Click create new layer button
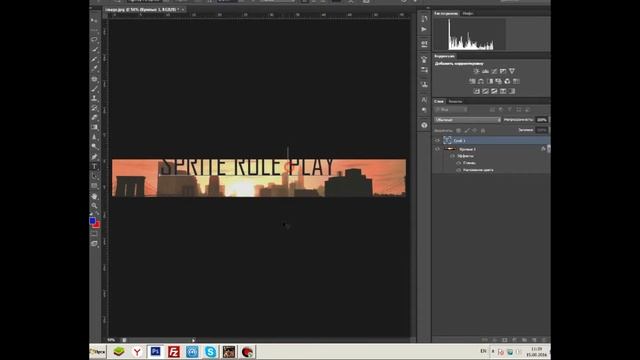 pyautogui.click(x=534, y=340)
